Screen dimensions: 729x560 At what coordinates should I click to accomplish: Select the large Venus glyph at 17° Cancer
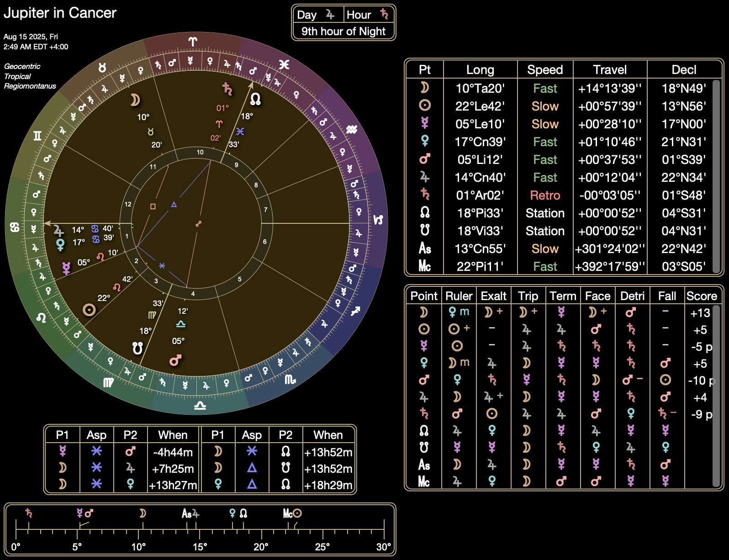click(x=60, y=245)
